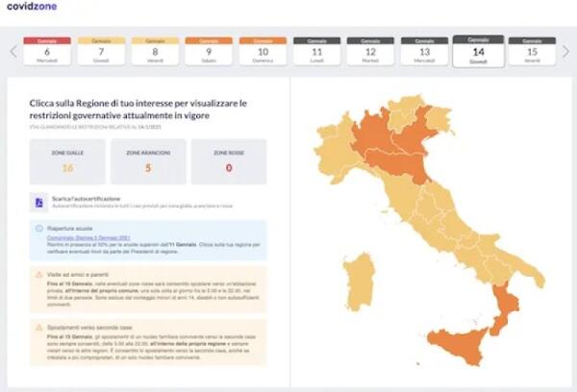Select Sicily island on the map
This screenshot has height=392, width=577.
click(x=459, y=348)
